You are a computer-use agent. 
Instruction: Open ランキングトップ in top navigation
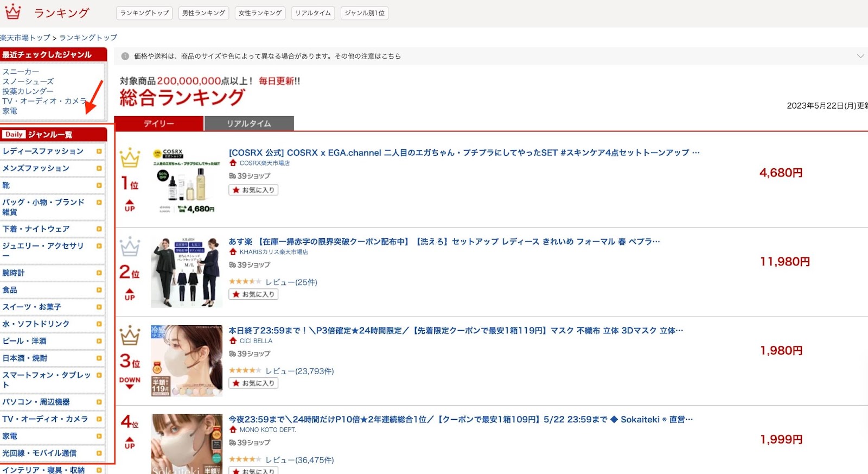tap(145, 13)
